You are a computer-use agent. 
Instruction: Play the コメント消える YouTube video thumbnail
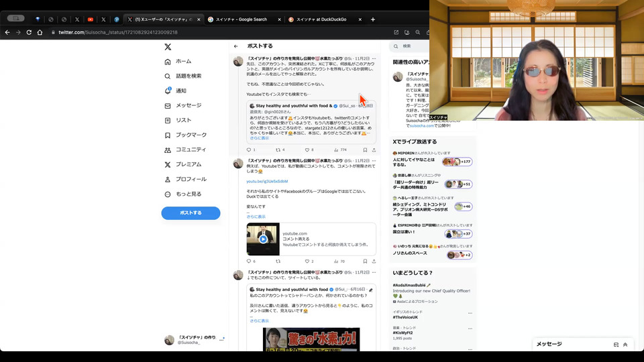click(263, 239)
